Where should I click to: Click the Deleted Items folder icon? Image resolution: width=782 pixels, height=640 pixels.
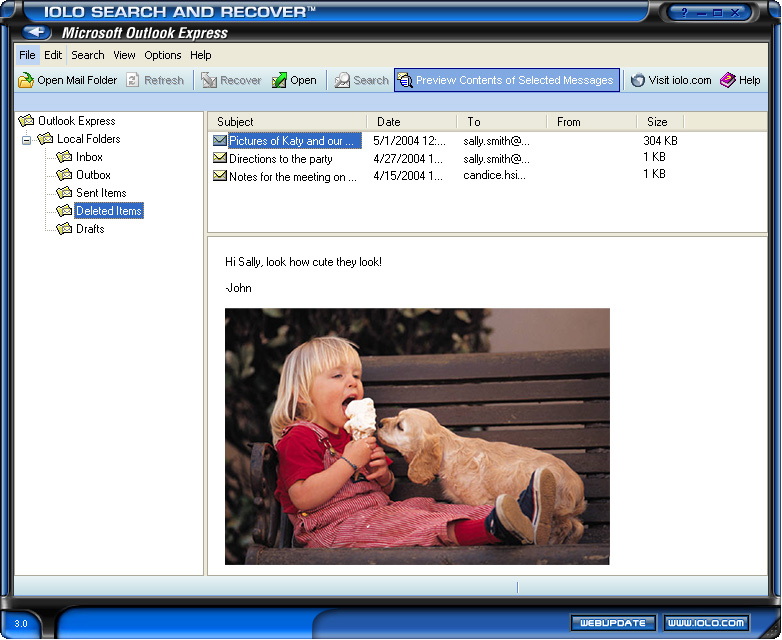pos(64,211)
